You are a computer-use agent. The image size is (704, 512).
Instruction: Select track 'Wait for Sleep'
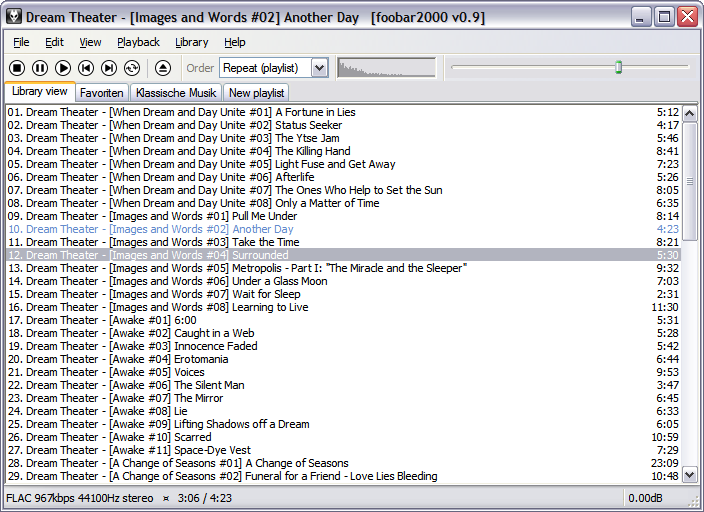[x=343, y=294]
